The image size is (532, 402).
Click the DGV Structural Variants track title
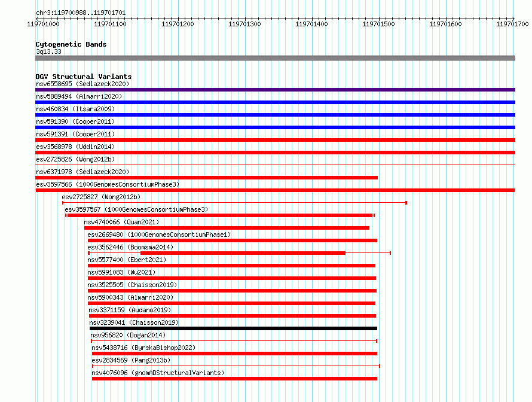click(x=84, y=77)
